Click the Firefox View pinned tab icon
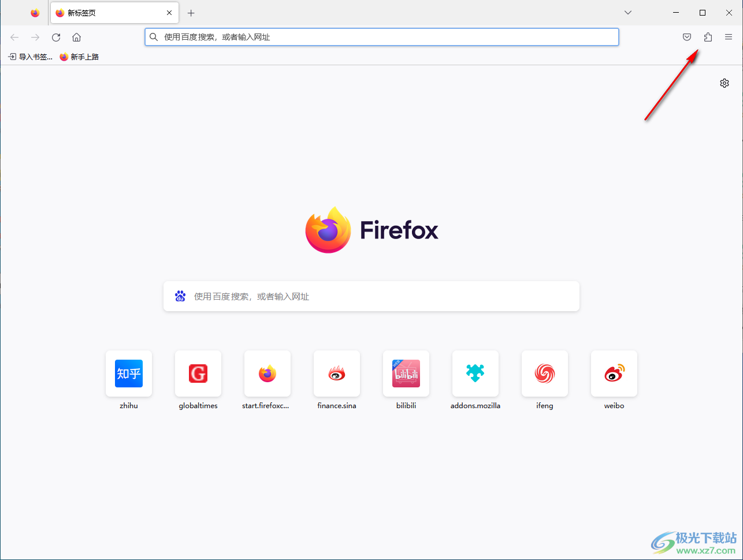This screenshot has height=560, width=743. pos(35,13)
